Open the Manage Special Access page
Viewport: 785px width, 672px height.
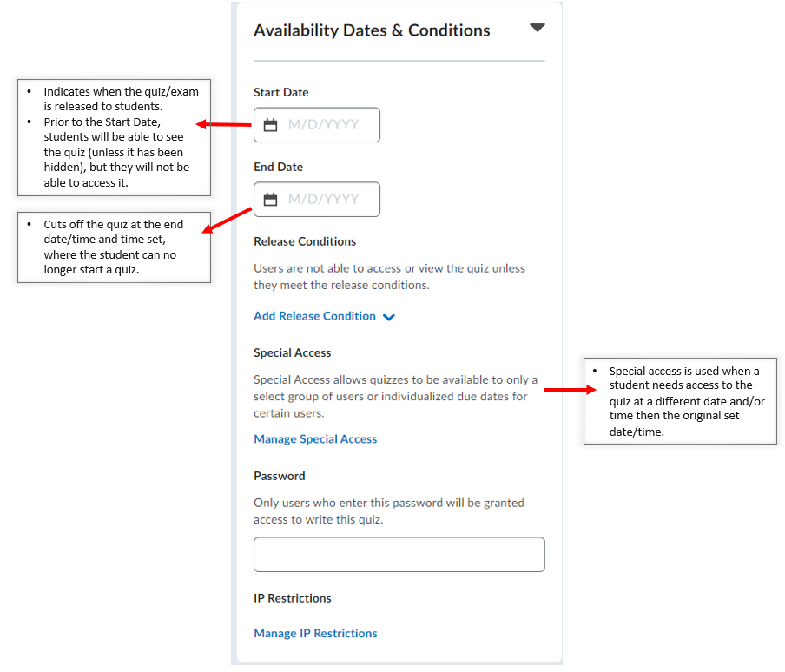pos(315,439)
